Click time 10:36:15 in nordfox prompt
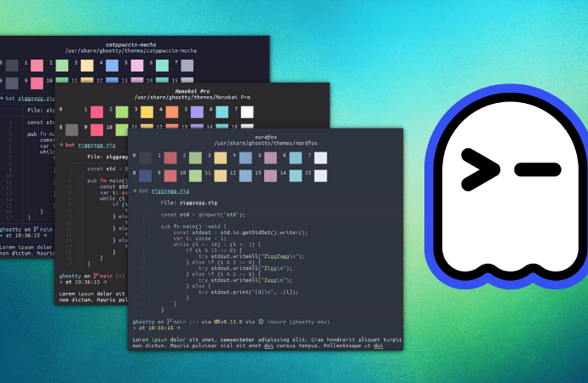The height and width of the screenshot is (383, 588). click(161, 328)
